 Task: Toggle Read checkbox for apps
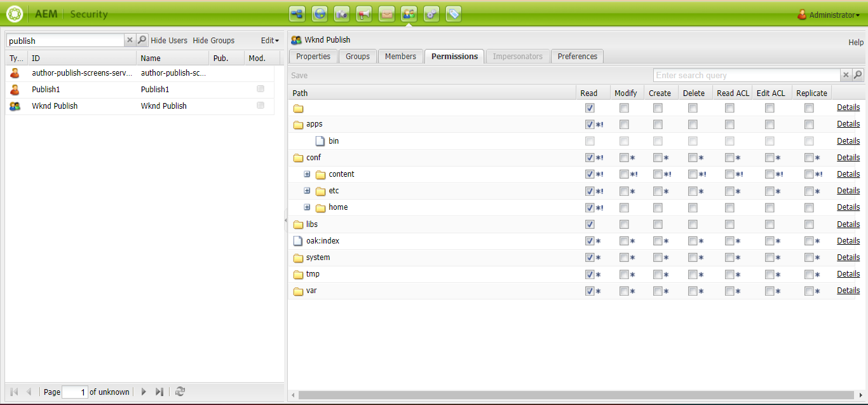pyautogui.click(x=590, y=125)
